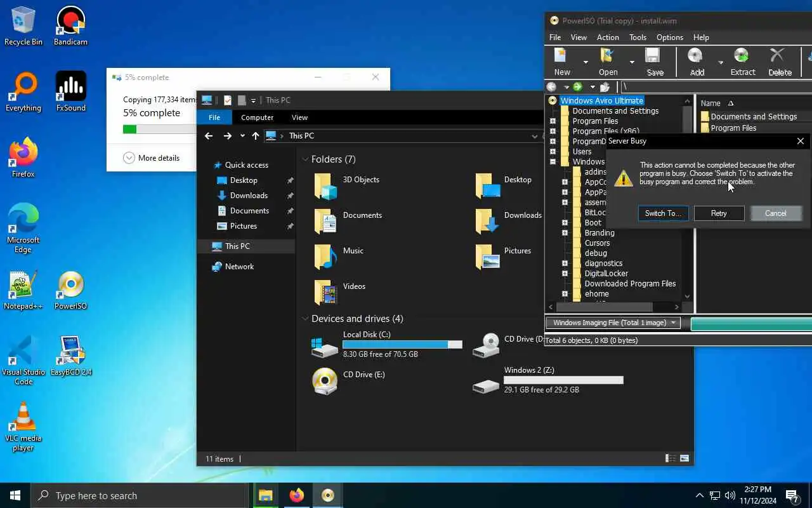Select the Microsoft Edge desktop icon
Image resolution: width=812 pixels, height=508 pixels.
(x=23, y=229)
